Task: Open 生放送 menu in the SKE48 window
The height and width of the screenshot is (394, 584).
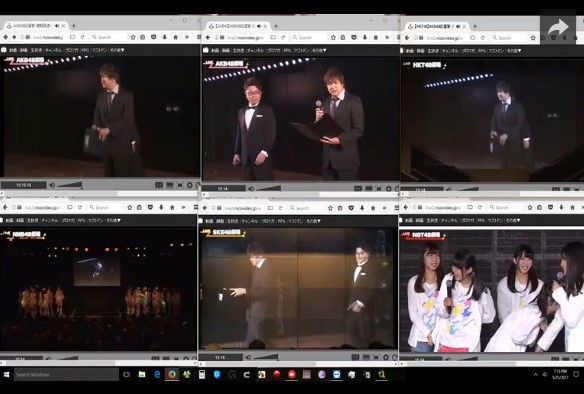Action: [232, 221]
